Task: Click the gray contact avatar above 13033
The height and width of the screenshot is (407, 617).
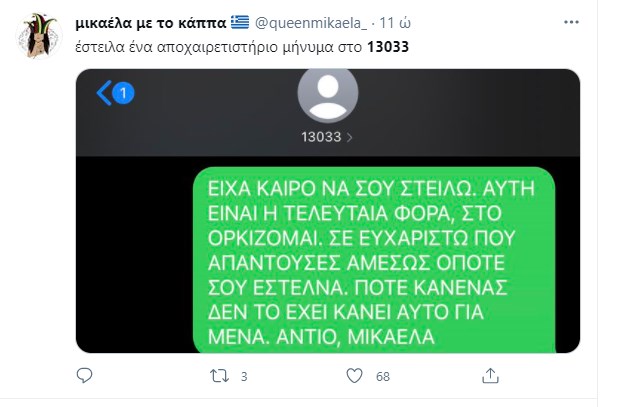Action: (x=328, y=94)
